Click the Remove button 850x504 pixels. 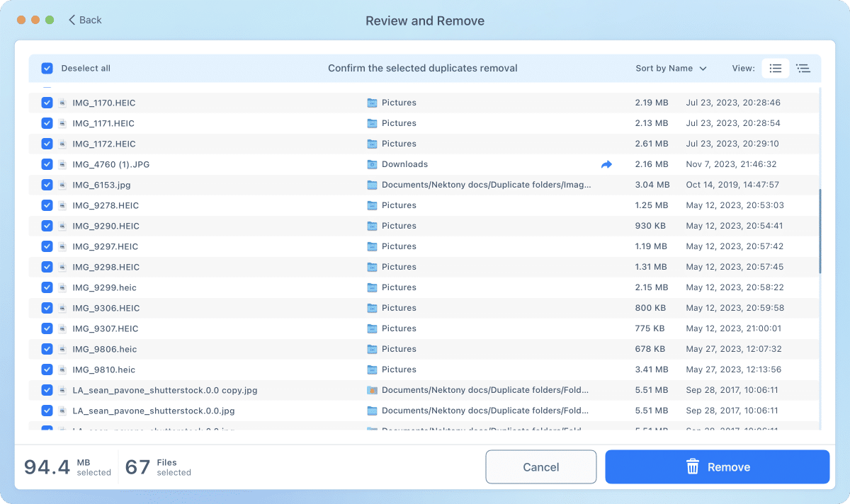pos(717,467)
